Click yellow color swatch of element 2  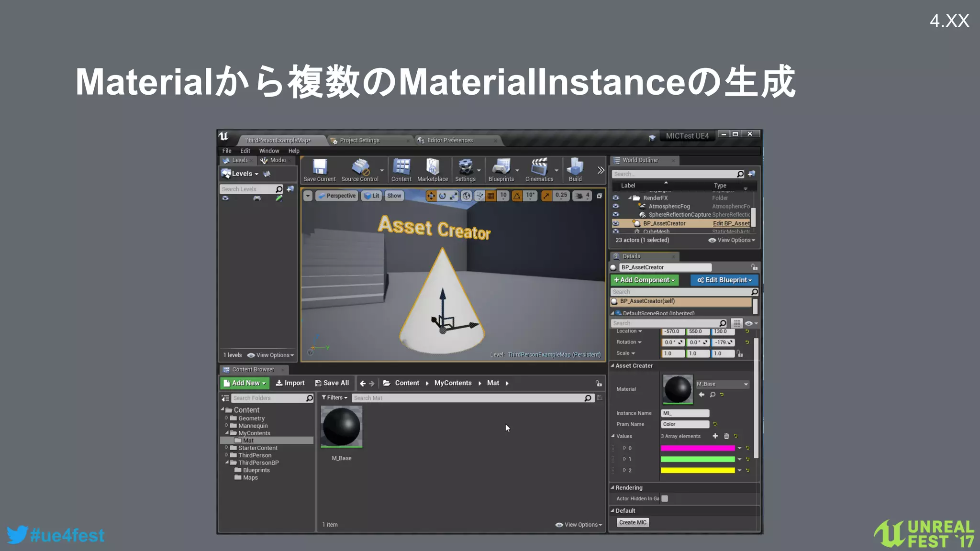click(698, 470)
